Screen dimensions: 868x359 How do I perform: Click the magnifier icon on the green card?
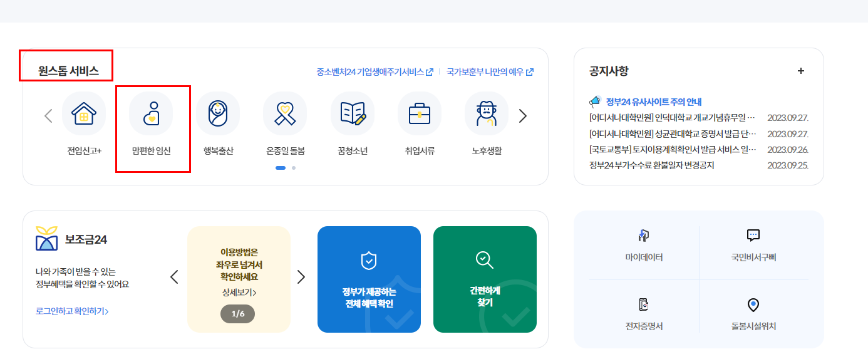click(x=485, y=260)
